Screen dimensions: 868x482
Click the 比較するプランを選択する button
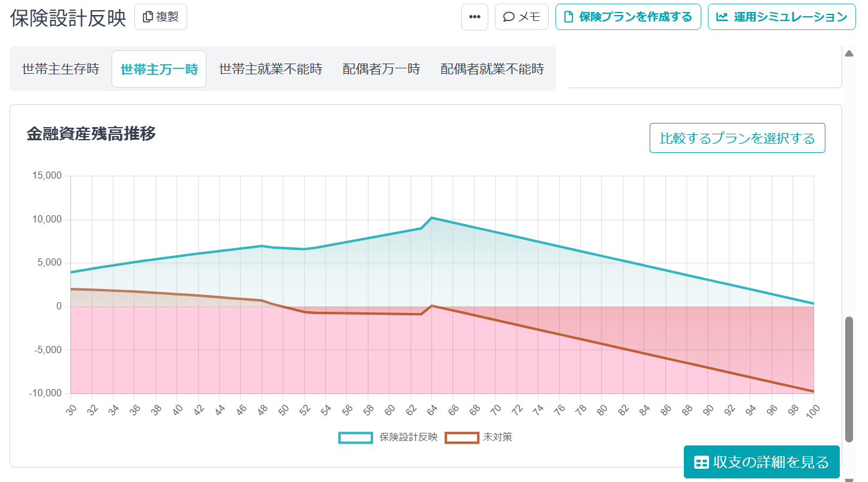pos(737,137)
